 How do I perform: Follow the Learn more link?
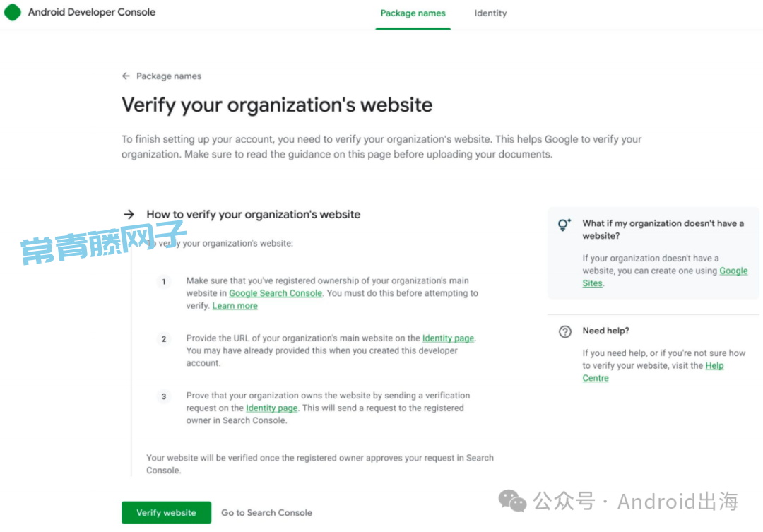pos(235,306)
